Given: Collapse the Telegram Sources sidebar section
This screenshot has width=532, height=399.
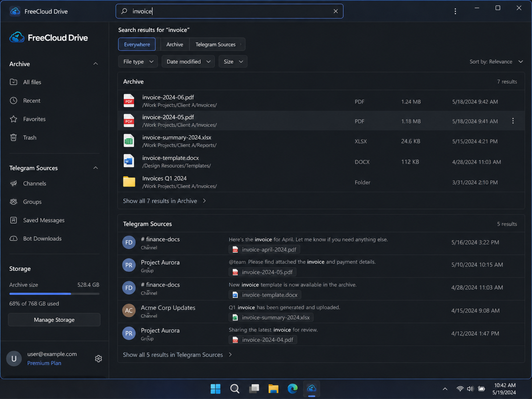Looking at the screenshot, I should pyautogui.click(x=96, y=168).
